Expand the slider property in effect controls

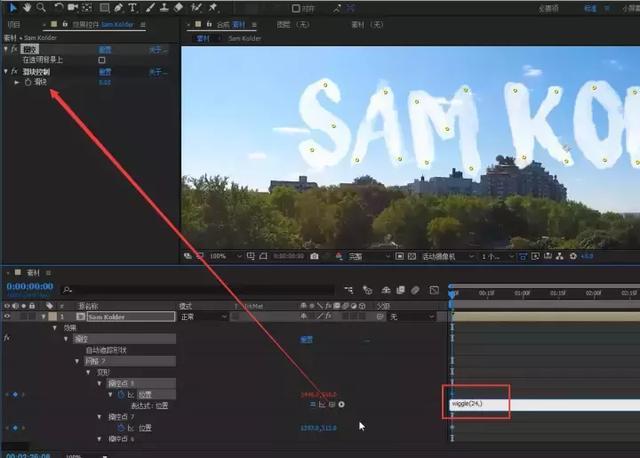[x=17, y=82]
